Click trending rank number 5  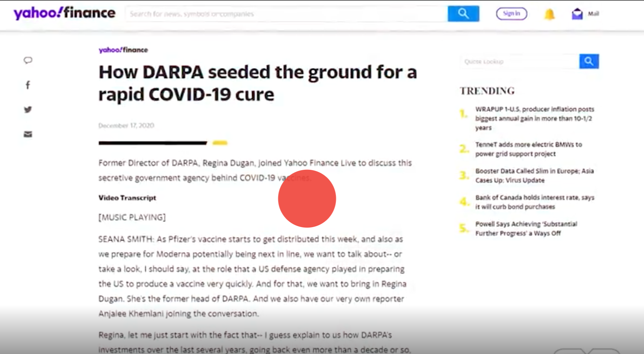tap(464, 229)
